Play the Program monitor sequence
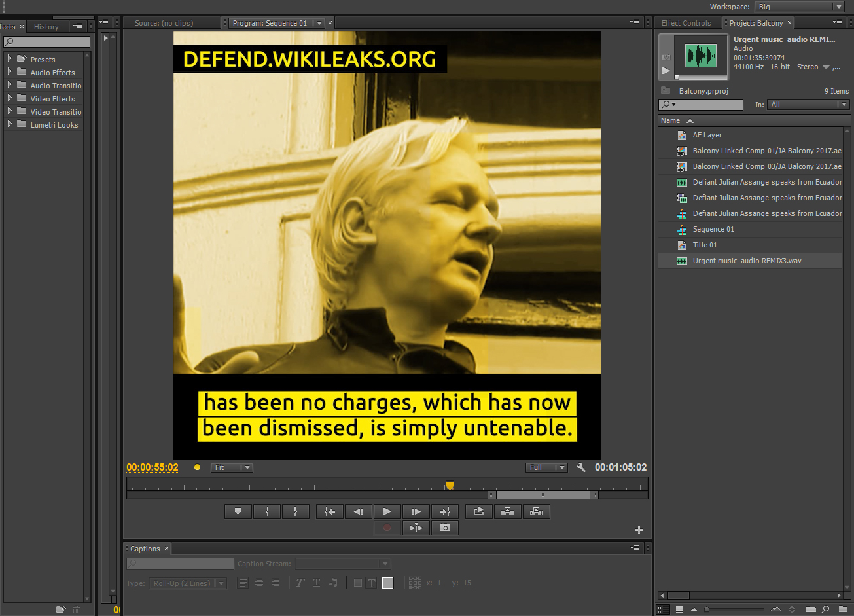The width and height of the screenshot is (854, 616). pyautogui.click(x=387, y=512)
